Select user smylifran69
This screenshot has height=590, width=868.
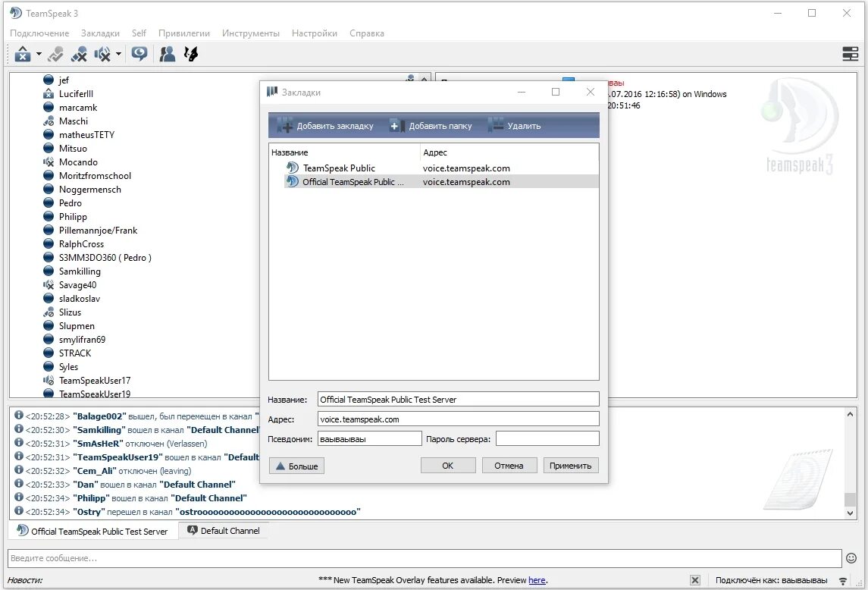pyautogui.click(x=82, y=340)
